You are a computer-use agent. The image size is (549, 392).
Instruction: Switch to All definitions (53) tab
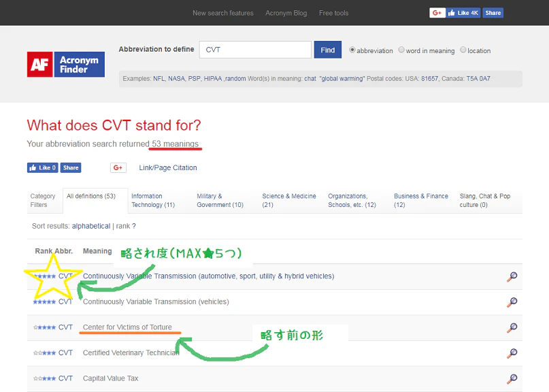click(x=95, y=200)
